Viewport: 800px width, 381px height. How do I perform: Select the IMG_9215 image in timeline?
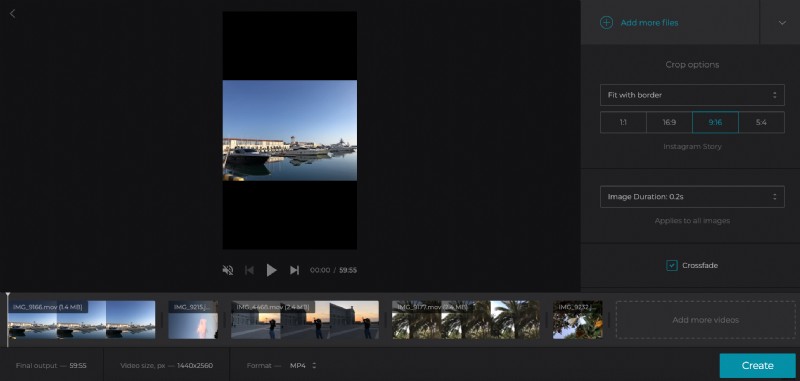point(193,320)
